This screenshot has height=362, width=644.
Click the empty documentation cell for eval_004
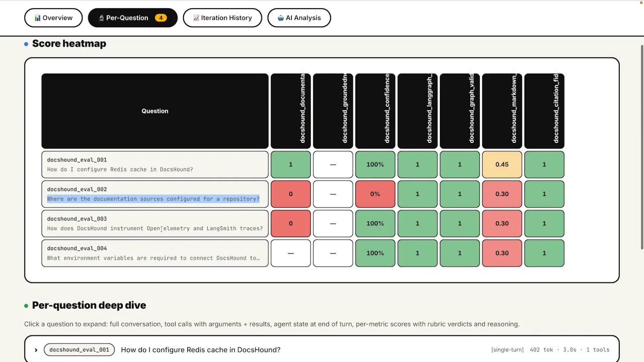[x=291, y=253]
